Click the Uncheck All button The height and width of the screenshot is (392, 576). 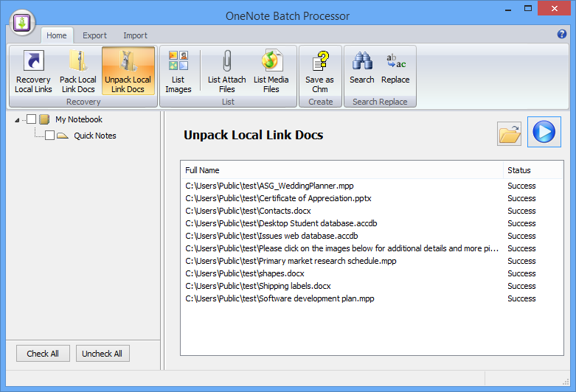pyautogui.click(x=103, y=354)
